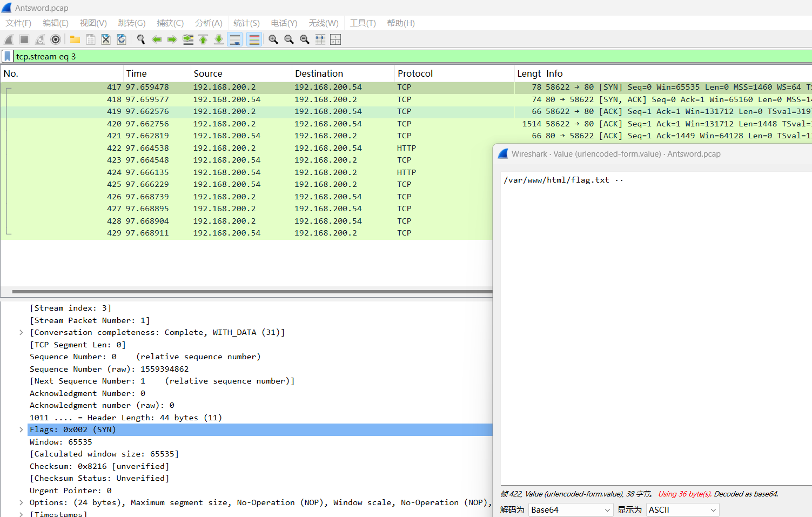Go forward to next packet with right green arrow
The width and height of the screenshot is (812, 517).
coord(172,39)
